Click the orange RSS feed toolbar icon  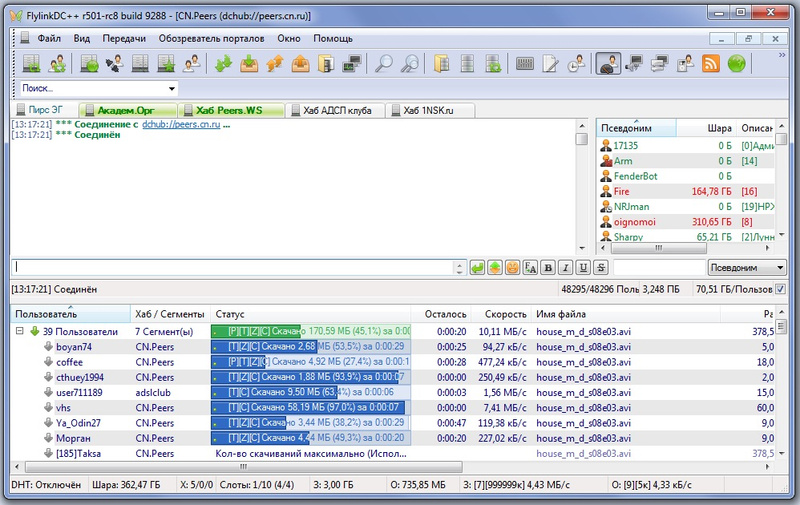[x=711, y=64]
